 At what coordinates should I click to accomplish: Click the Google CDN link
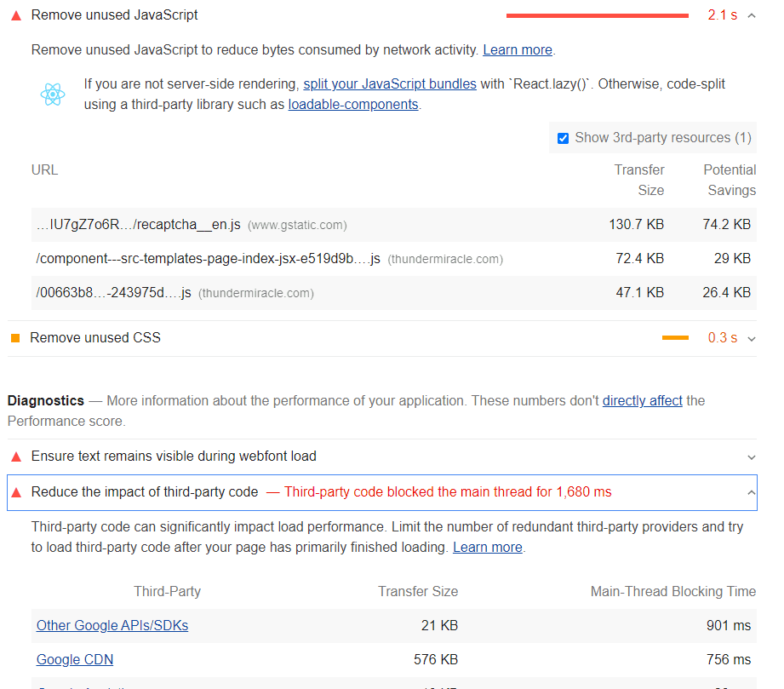[75, 660]
